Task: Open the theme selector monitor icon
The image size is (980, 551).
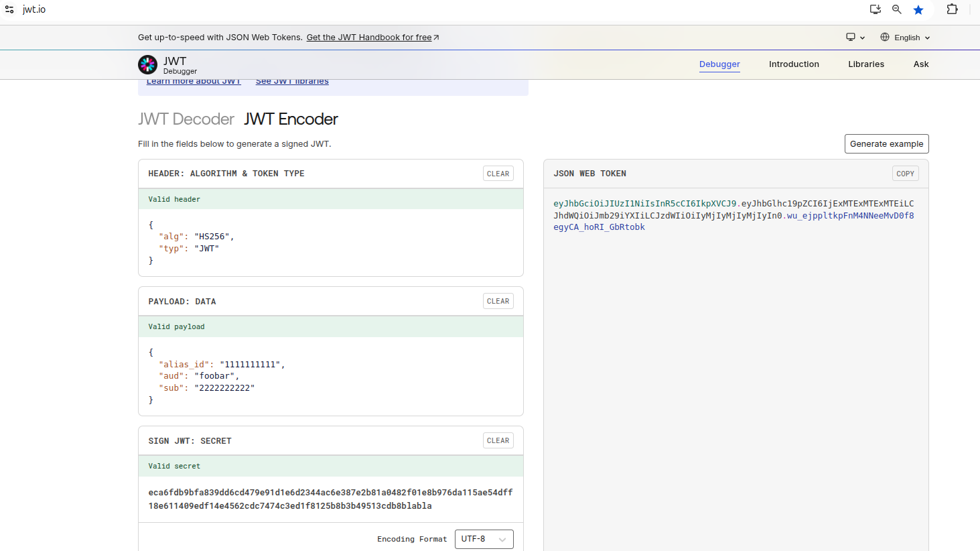Action: click(855, 38)
